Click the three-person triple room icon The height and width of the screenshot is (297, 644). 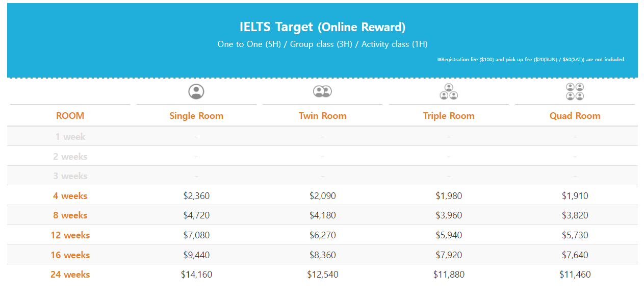pos(449,91)
